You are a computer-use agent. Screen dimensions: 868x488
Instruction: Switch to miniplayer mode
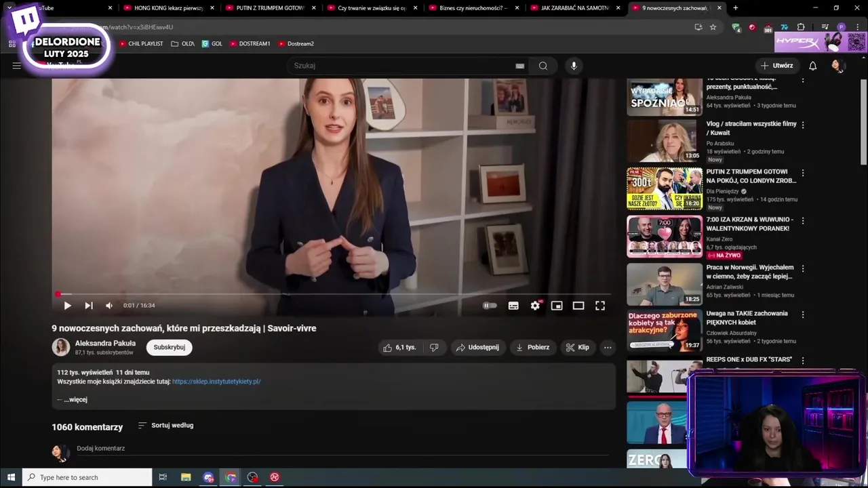coord(557,306)
